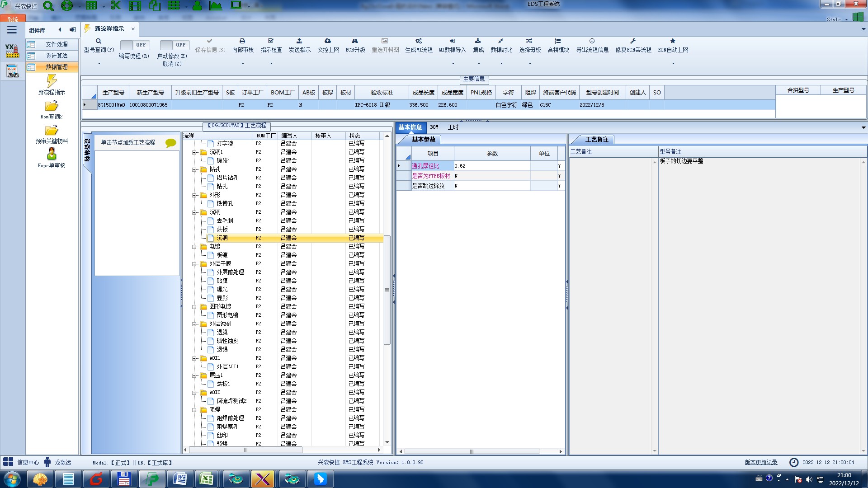Screen dimensions: 868x488
Task: Click the 生成MI流程 gears icon
Action: (x=419, y=41)
